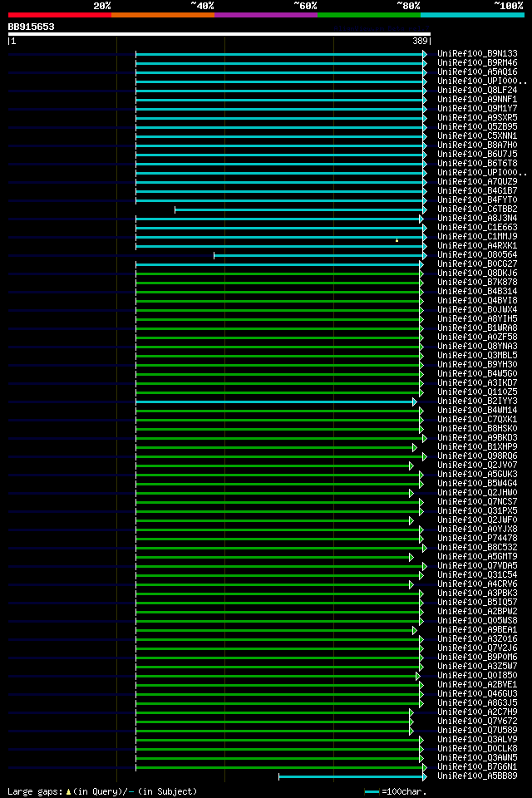The height and width of the screenshot is (798, 532).
Task: Click the short cyan alignment bar of UniRef100_O80564
Action: (x=320, y=255)
